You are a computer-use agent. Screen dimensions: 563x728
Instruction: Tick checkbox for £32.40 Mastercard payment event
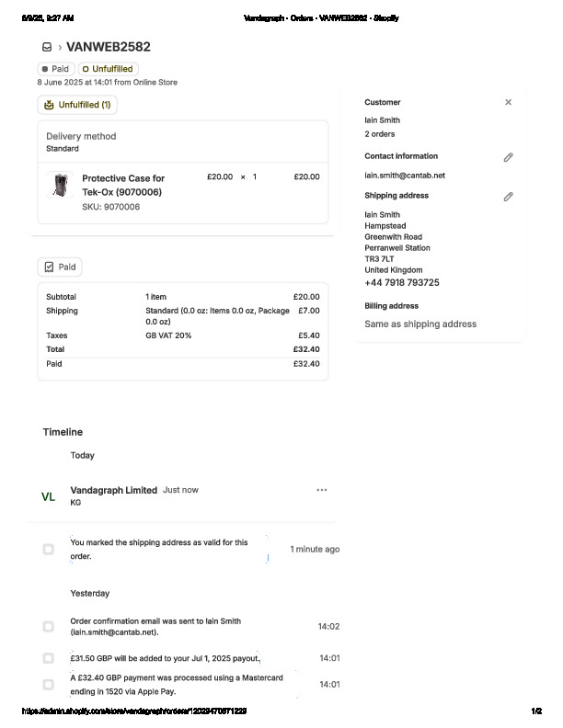tap(48, 685)
